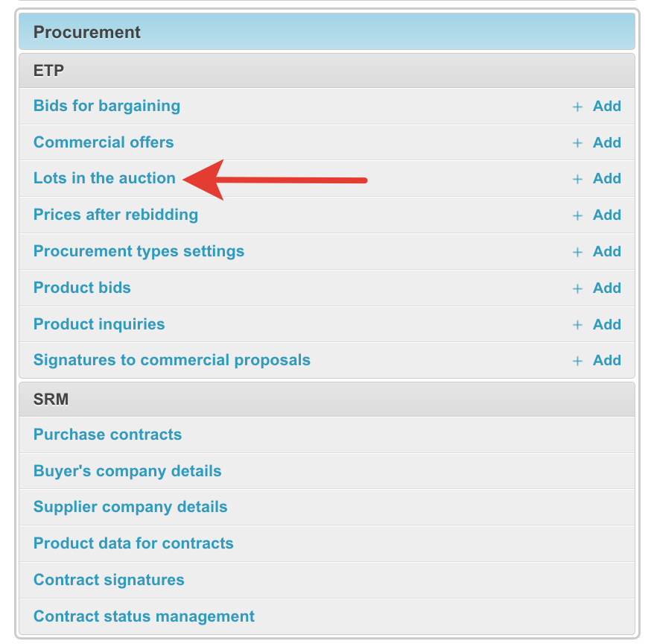Open Supplier company details
This screenshot has height=644, width=651.
click(x=130, y=507)
